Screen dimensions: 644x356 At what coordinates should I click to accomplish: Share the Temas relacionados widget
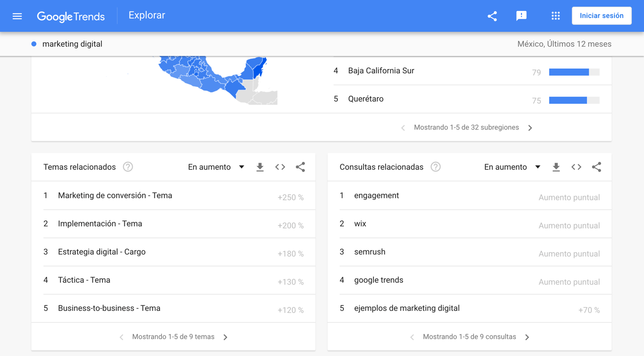(300, 167)
